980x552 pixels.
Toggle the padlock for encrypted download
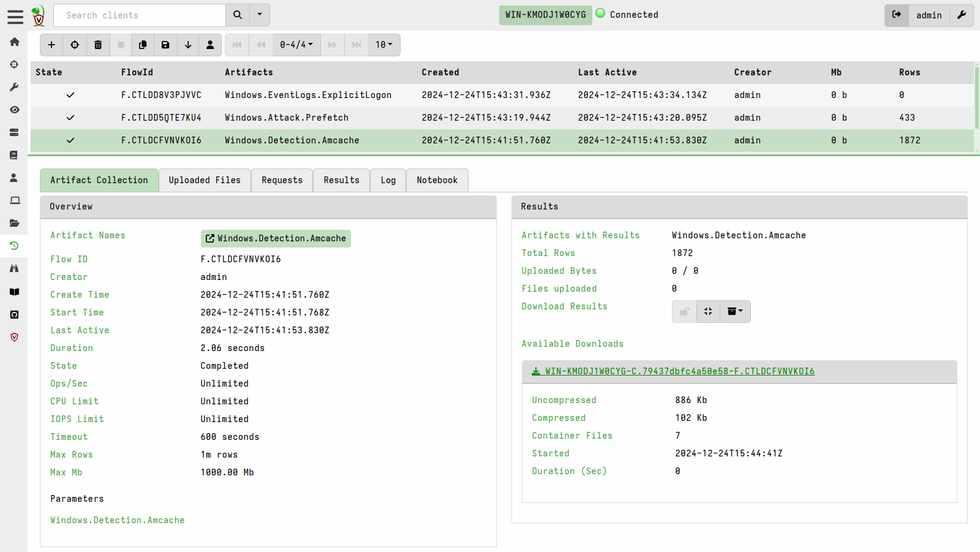click(684, 311)
